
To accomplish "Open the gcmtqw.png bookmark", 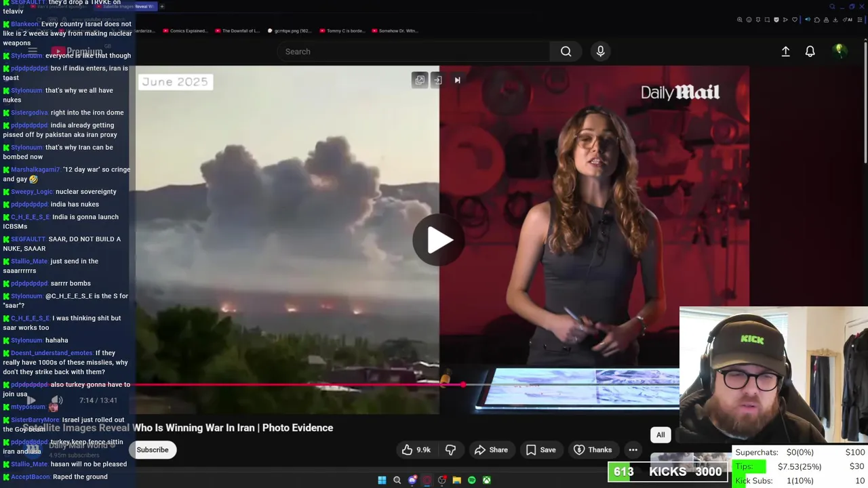I will 290,30.
